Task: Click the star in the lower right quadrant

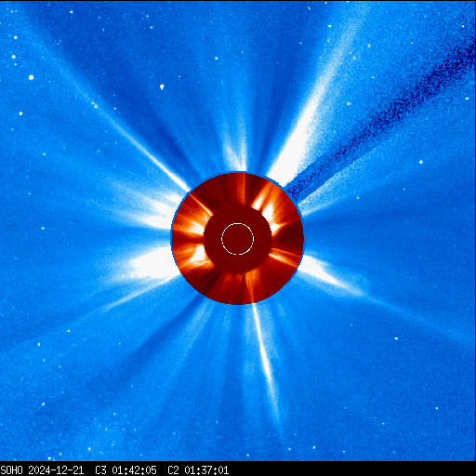Action: click(396, 338)
